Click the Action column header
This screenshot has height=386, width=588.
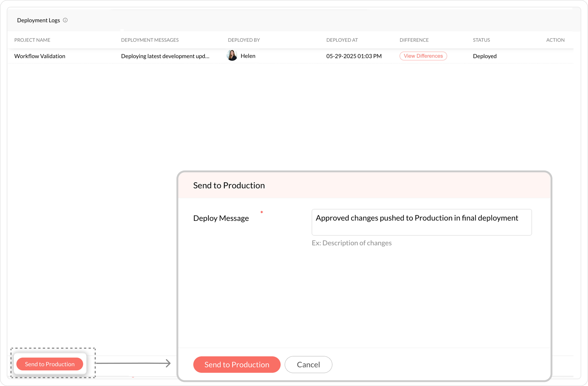(555, 40)
